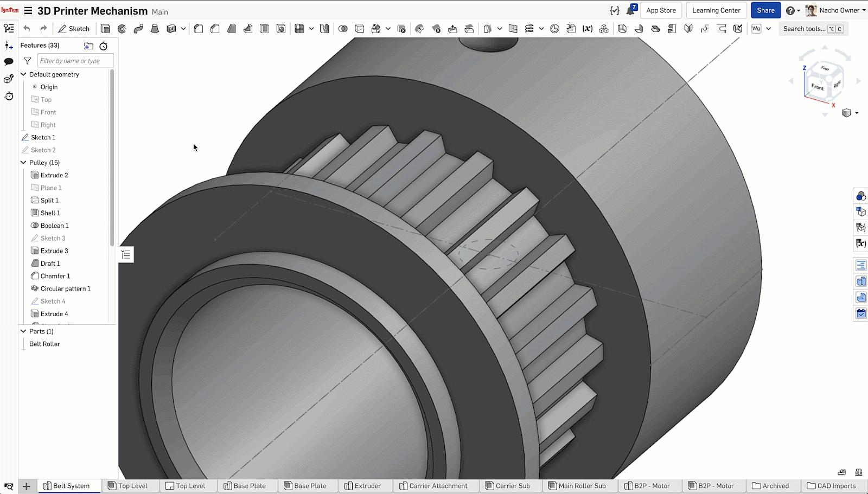868x494 pixels.
Task: Choose the Sweep tool
Action: pyautogui.click(x=138, y=29)
